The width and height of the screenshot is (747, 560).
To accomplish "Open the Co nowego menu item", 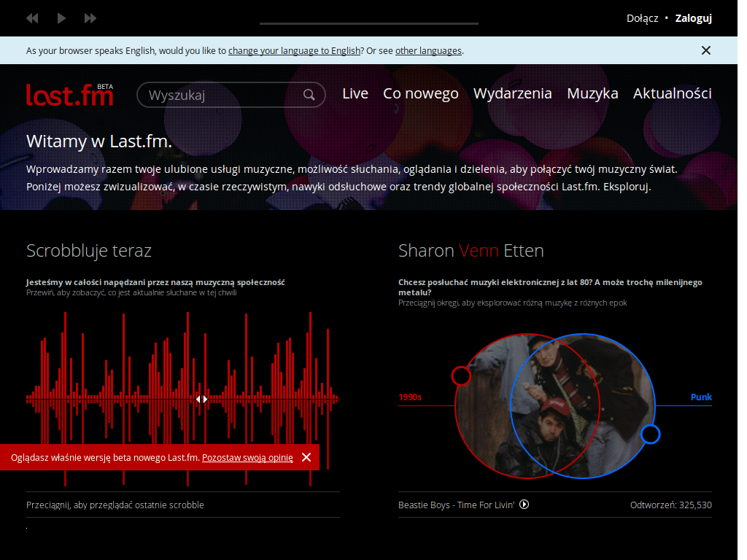I will pyautogui.click(x=421, y=93).
